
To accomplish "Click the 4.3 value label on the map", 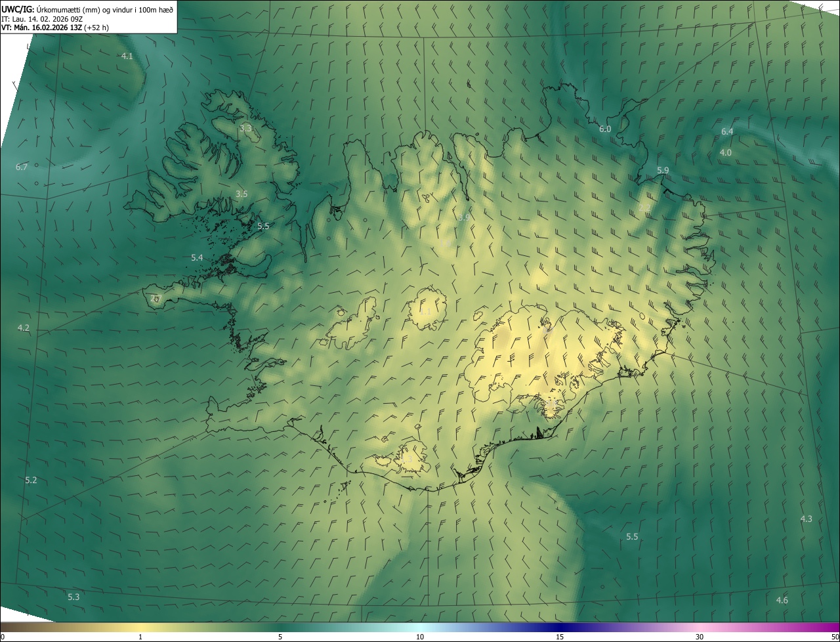I will coord(807,519).
